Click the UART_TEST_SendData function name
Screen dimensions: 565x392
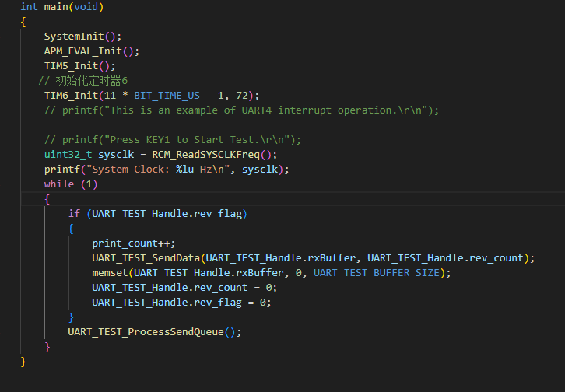pyautogui.click(x=146, y=258)
